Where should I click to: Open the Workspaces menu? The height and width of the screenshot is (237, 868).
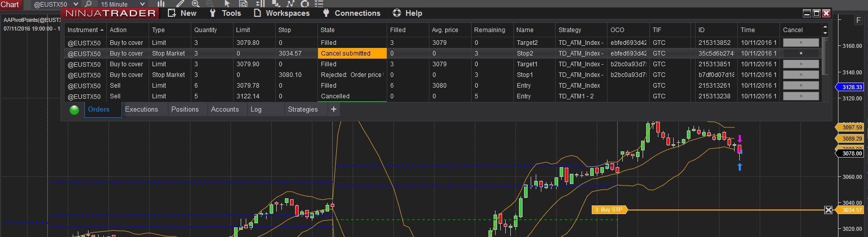[x=281, y=13]
